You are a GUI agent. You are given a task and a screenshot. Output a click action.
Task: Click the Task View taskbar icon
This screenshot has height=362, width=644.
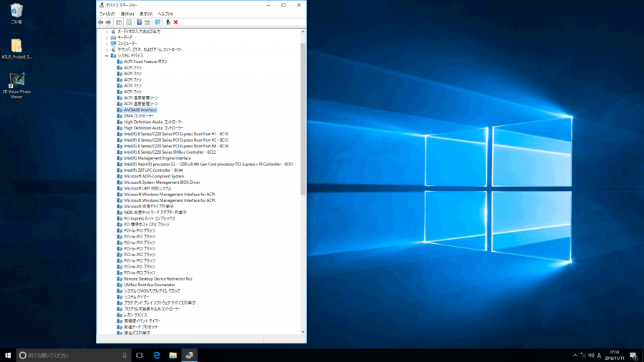[140, 355]
